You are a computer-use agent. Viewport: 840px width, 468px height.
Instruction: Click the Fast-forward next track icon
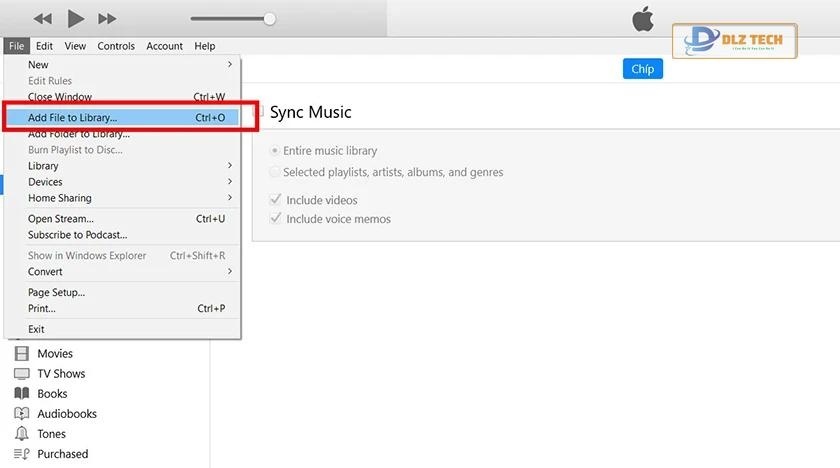[107, 19]
